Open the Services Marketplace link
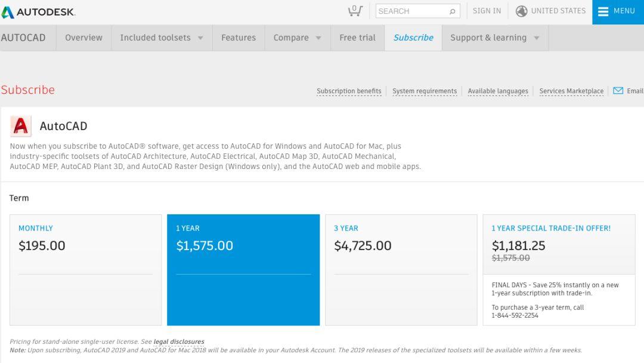 pyautogui.click(x=571, y=91)
